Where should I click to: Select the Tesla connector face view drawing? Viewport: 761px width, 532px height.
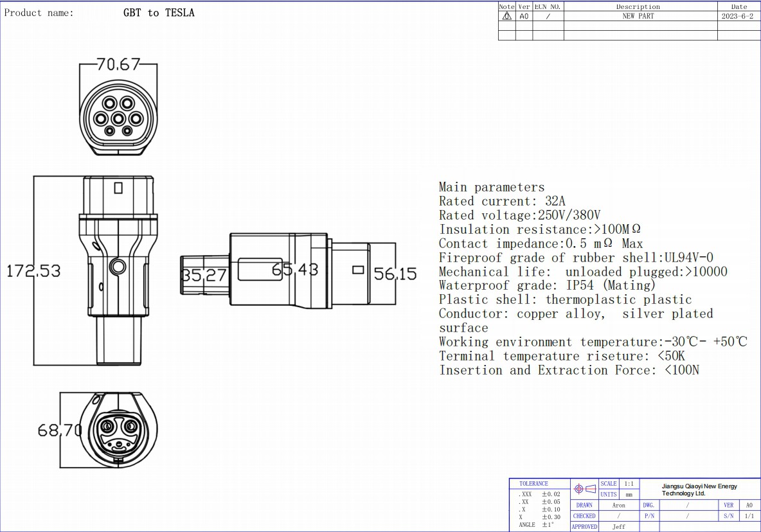point(120,429)
